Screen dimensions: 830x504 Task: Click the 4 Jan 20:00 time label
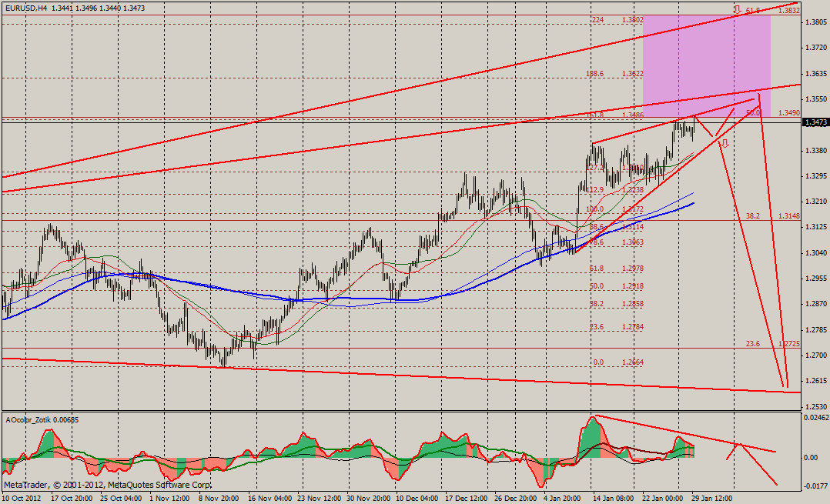(563, 498)
